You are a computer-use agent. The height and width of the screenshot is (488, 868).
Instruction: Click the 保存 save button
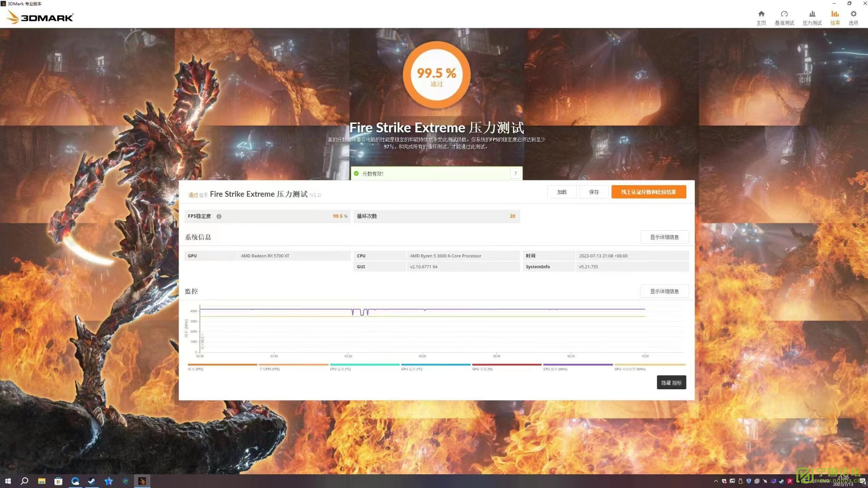tap(594, 192)
